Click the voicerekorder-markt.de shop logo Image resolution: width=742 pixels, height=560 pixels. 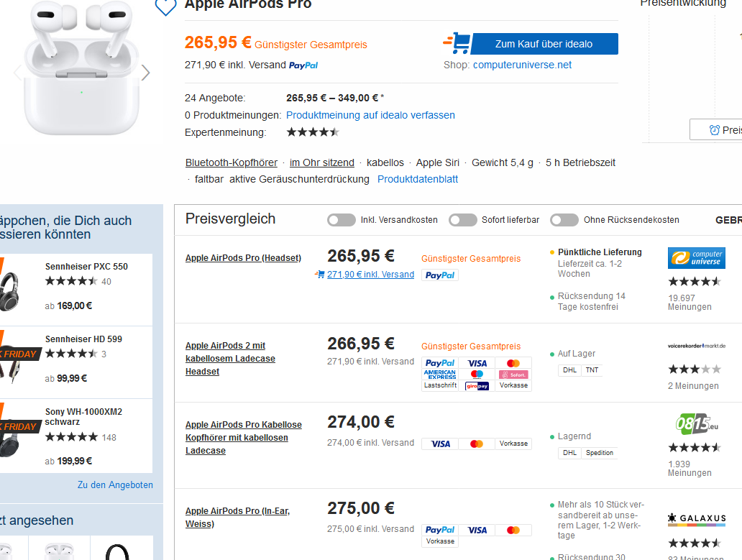point(696,346)
